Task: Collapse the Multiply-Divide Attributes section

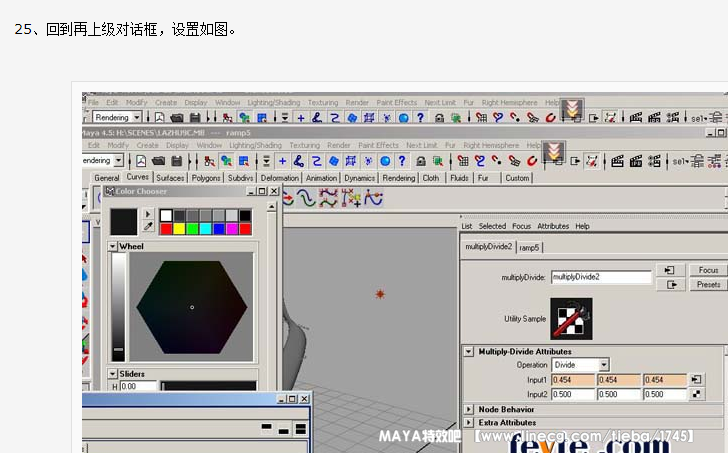Action: click(x=469, y=352)
